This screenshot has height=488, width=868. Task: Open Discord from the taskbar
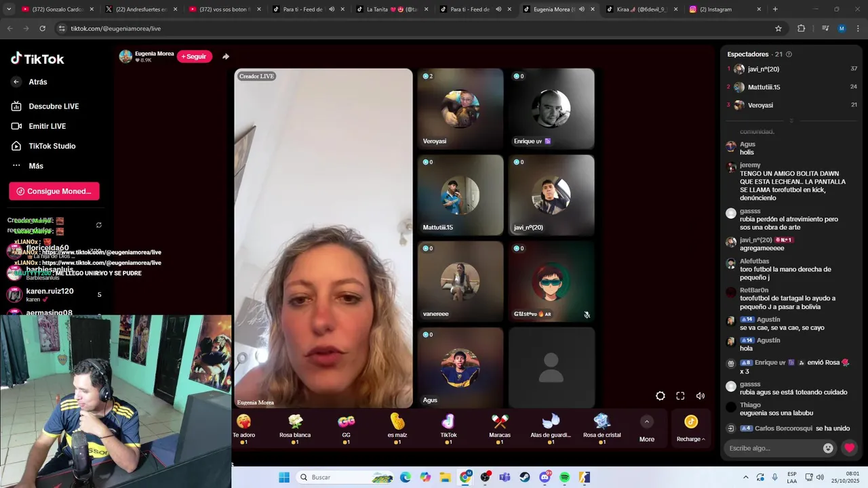(x=545, y=477)
